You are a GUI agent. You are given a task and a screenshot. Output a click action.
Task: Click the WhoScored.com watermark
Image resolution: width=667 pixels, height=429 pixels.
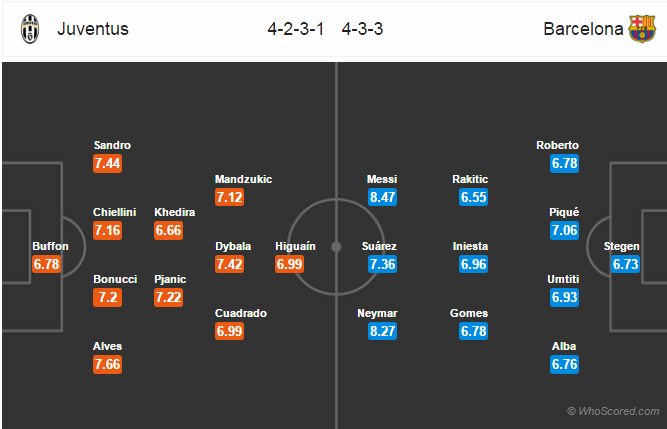[x=613, y=411]
